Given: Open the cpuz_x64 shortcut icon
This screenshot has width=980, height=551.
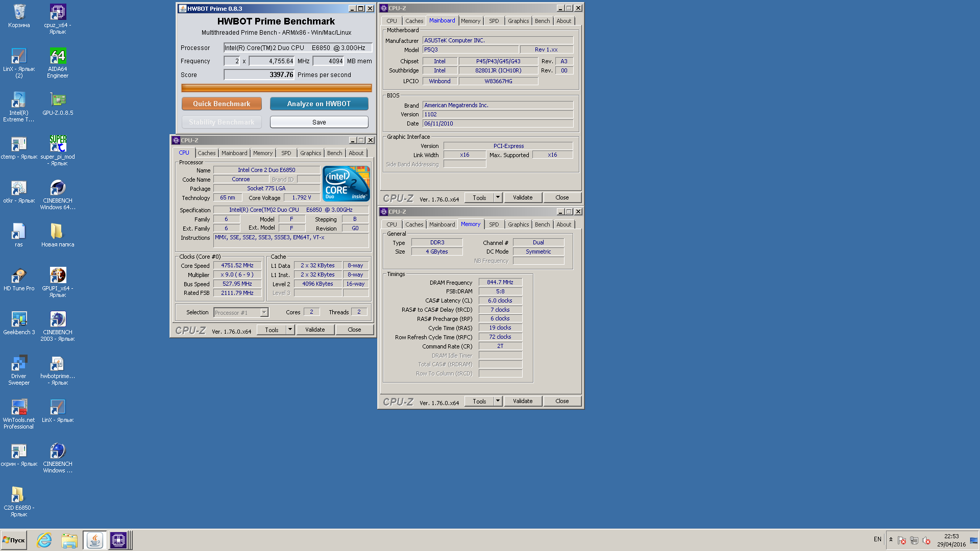Looking at the screenshot, I should 58,19.
